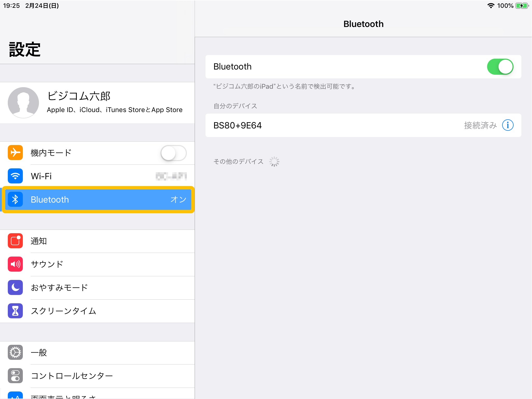Screen dimensions: 532x399
Task: Tap the Bluetooth symbol icon in sidebar
Action: (x=15, y=199)
